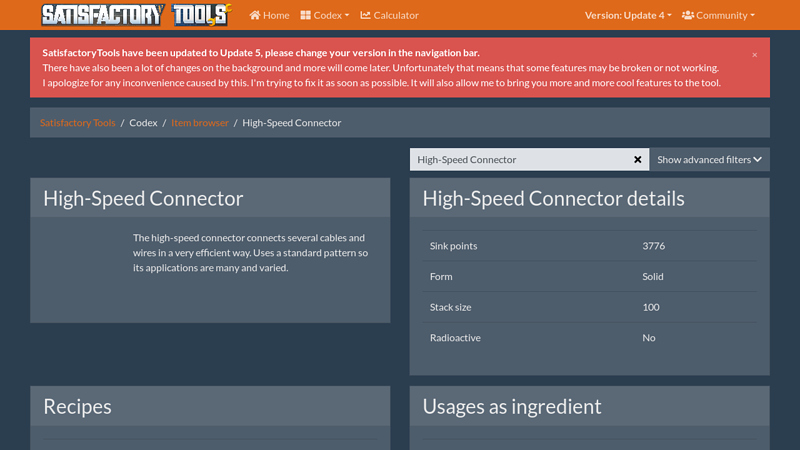Expand the Community dropdown menu
Image resolution: width=800 pixels, height=450 pixels.
click(x=718, y=16)
